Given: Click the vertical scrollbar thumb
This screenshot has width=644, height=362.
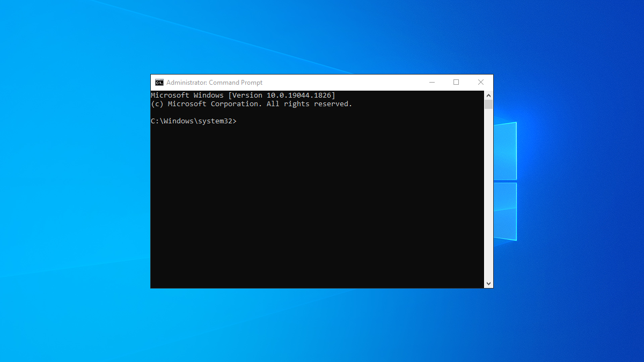Looking at the screenshot, I should pyautogui.click(x=488, y=105).
